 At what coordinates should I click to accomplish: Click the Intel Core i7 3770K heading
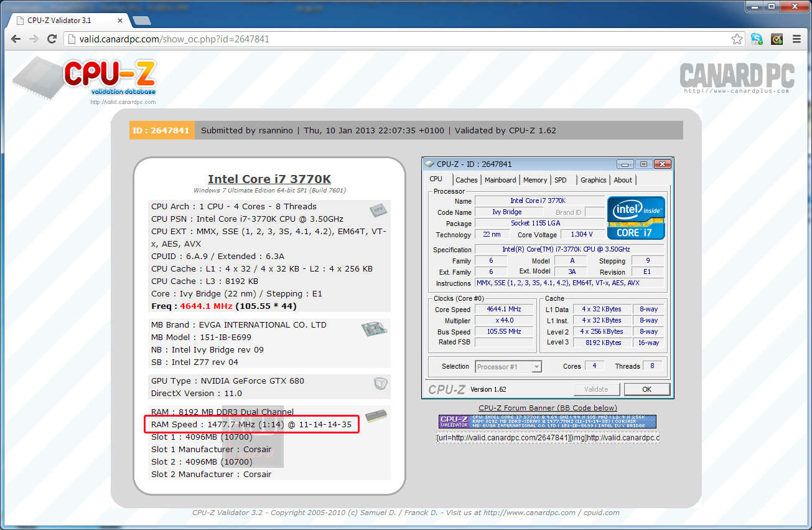point(269,179)
